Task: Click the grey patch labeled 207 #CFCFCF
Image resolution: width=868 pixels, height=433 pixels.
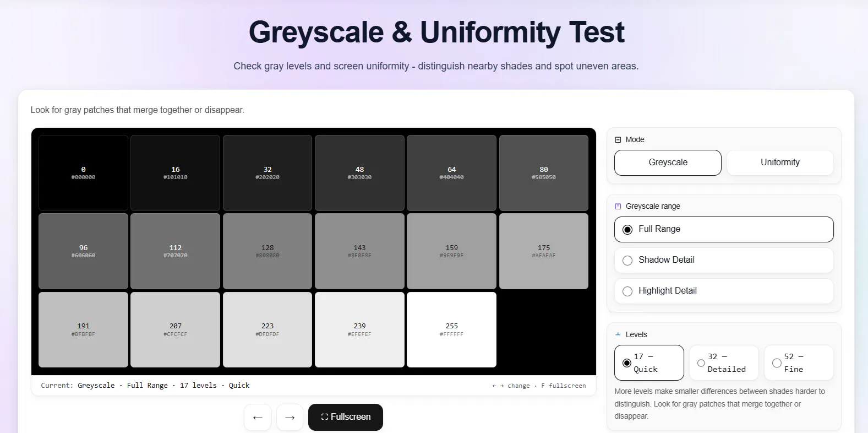Action: tap(175, 329)
